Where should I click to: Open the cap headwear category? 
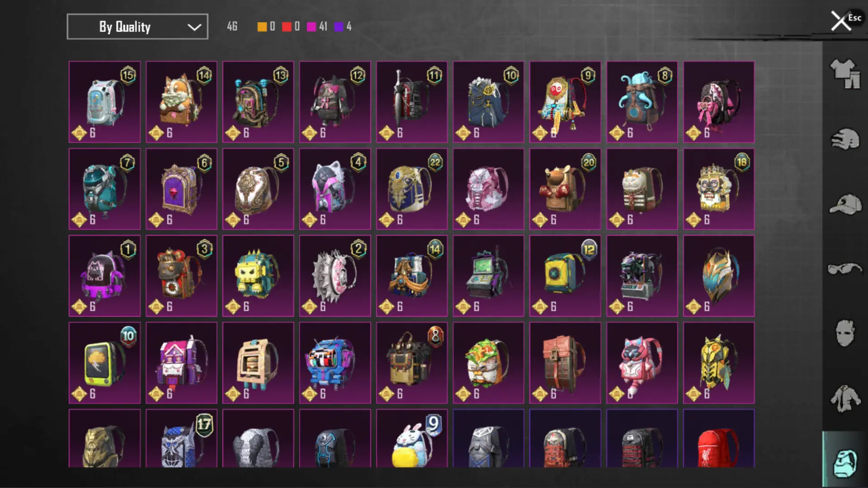[845, 205]
